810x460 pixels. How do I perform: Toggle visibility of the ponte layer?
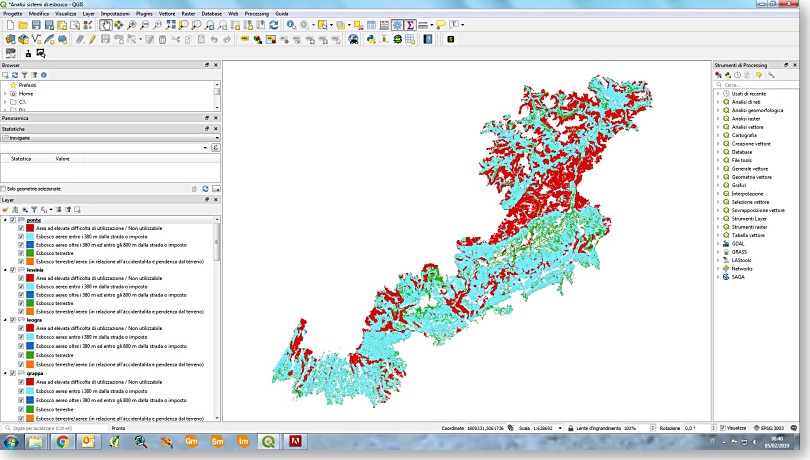coord(13,220)
